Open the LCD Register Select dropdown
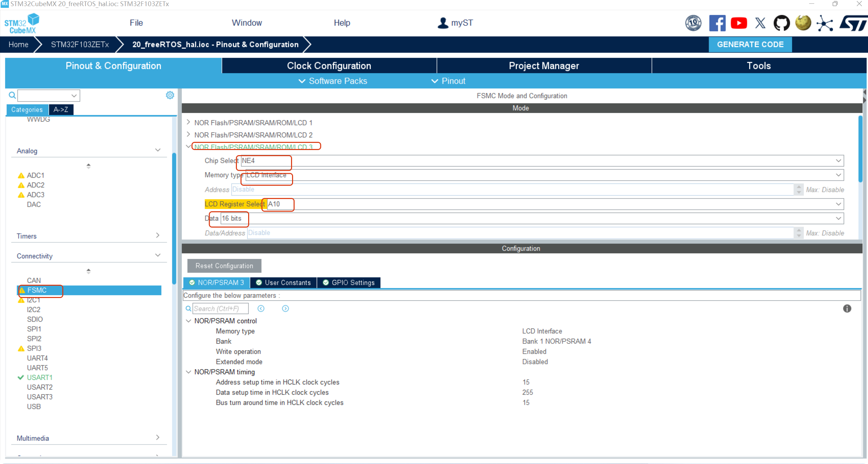This screenshot has height=464, width=868. pyautogui.click(x=838, y=204)
